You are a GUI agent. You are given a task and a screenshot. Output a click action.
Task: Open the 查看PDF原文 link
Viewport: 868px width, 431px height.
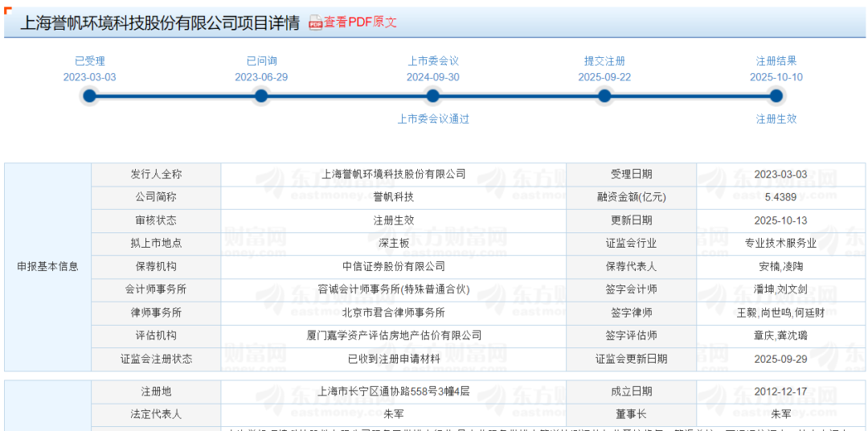coord(360,23)
